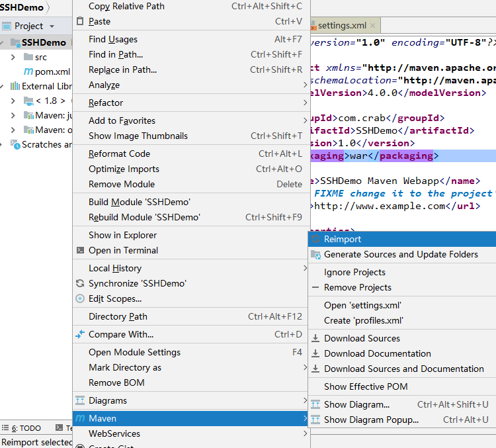Close the settings.xml tab
The width and height of the screenshot is (496, 448).
372,26
